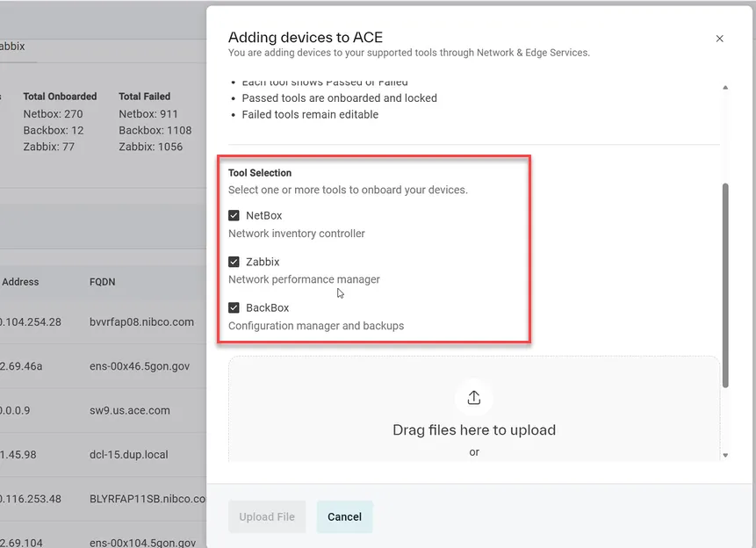
Task: Close the Adding devices to ACE dialog
Action: [719, 39]
